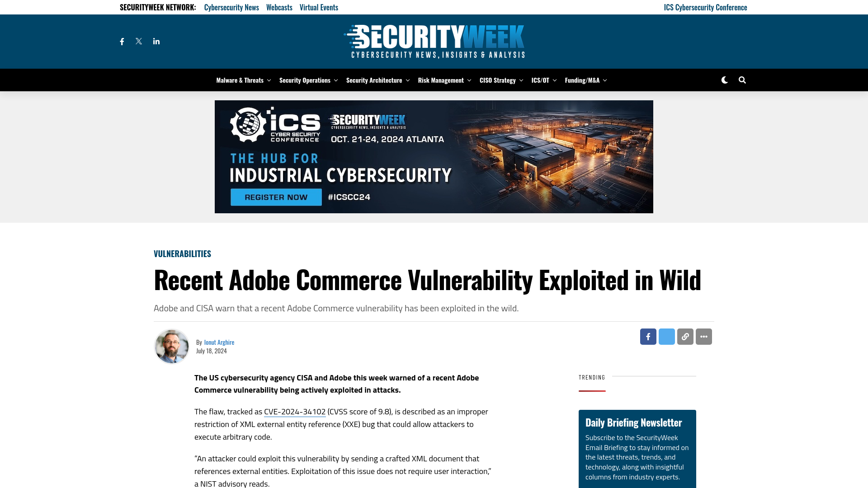The height and width of the screenshot is (488, 868).
Task: Click the SecurityWeek Facebook icon
Action: click(x=122, y=41)
